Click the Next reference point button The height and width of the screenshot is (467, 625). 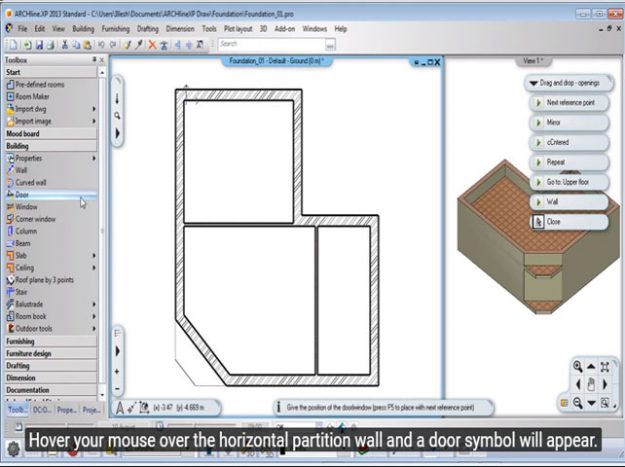(x=570, y=103)
